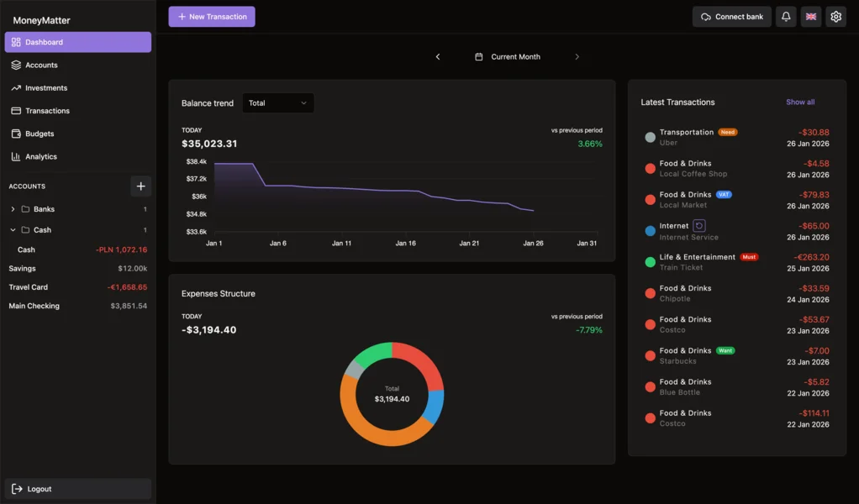Open the Accounts section icon in sidebar
The width and height of the screenshot is (859, 504).
pos(17,65)
